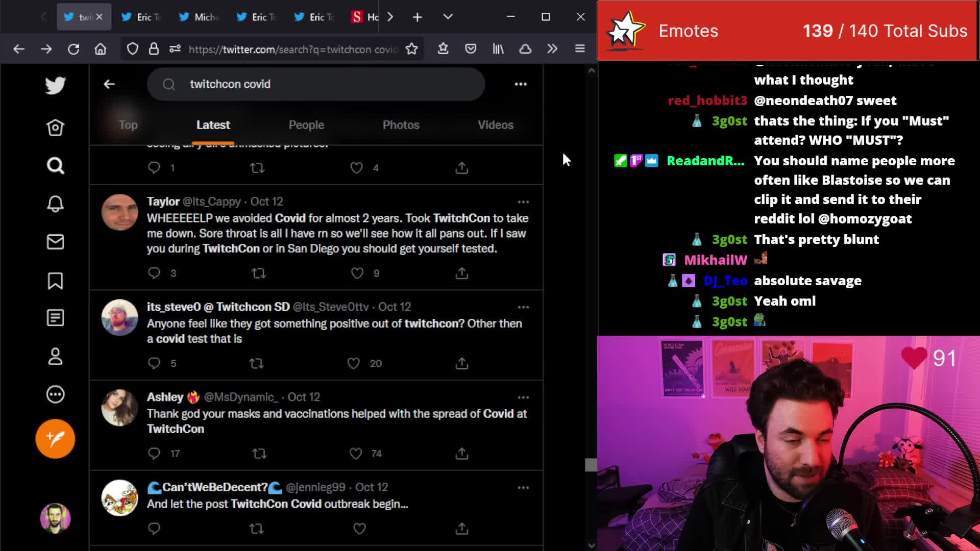The image size is (980, 551).
Task: Compose a new tweet with orange button
Action: pos(55,439)
